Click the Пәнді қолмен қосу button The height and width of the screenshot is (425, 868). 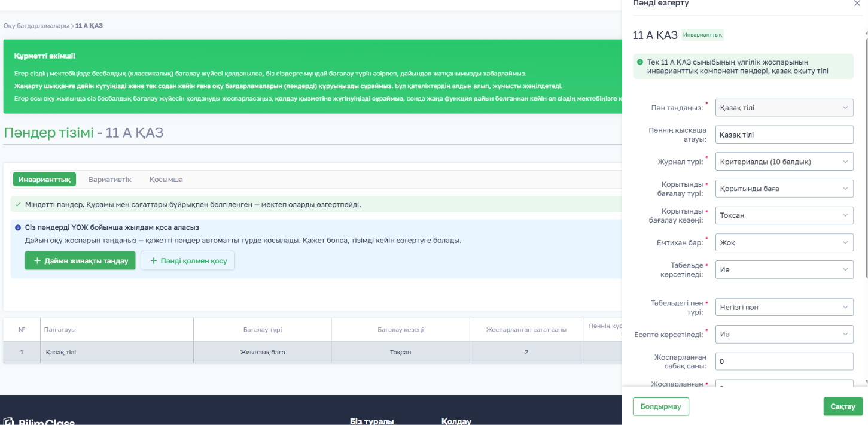pos(188,261)
